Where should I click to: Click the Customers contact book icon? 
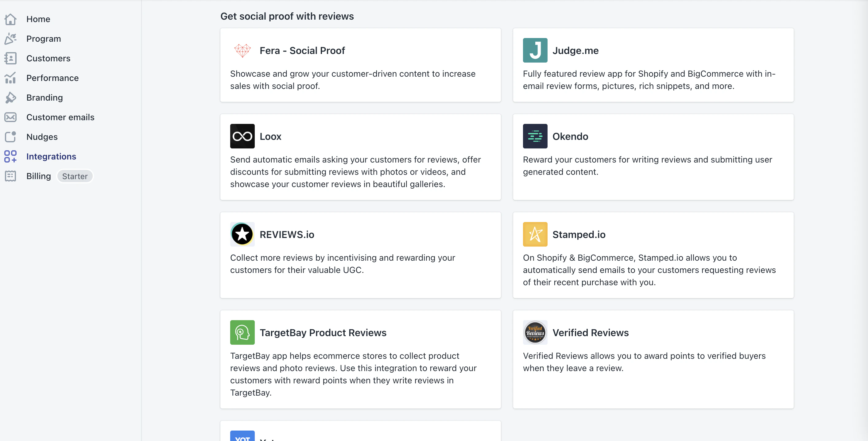click(10, 58)
